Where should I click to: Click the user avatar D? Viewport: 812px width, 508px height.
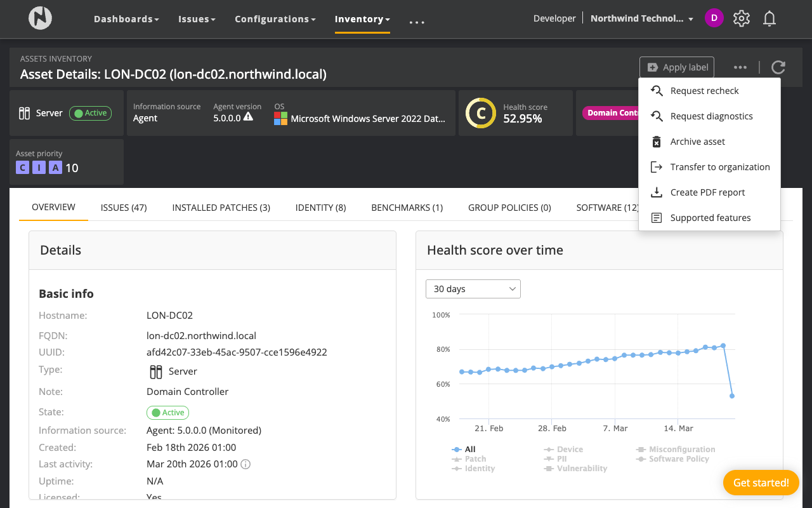click(x=714, y=18)
